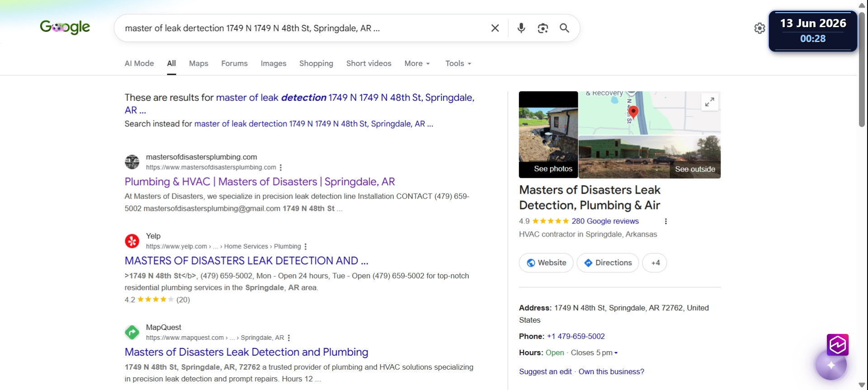Open 'Plumbing & HVAC | Masters of Disasters' result
This screenshot has height=390, width=868.
(260, 182)
